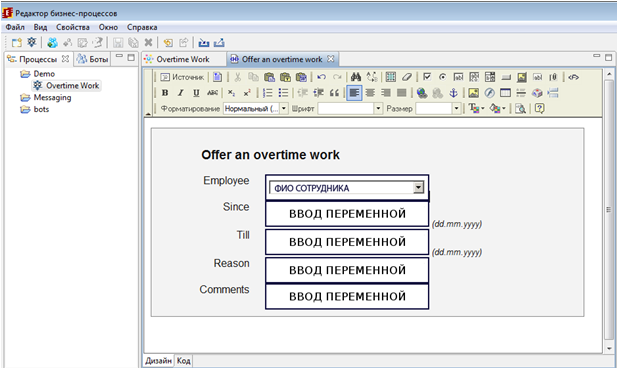Insert a checkbox form element
This screenshot has width=617, height=370.
pos(427,77)
